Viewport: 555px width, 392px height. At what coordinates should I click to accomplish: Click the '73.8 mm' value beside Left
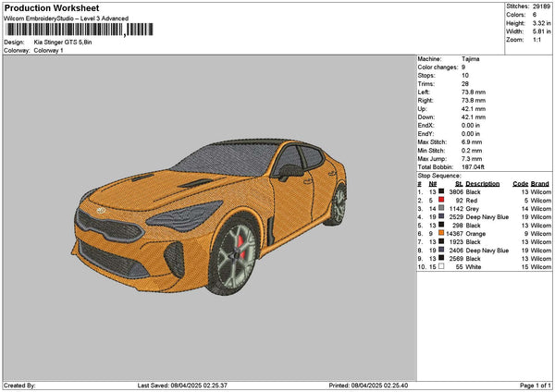tap(474, 92)
